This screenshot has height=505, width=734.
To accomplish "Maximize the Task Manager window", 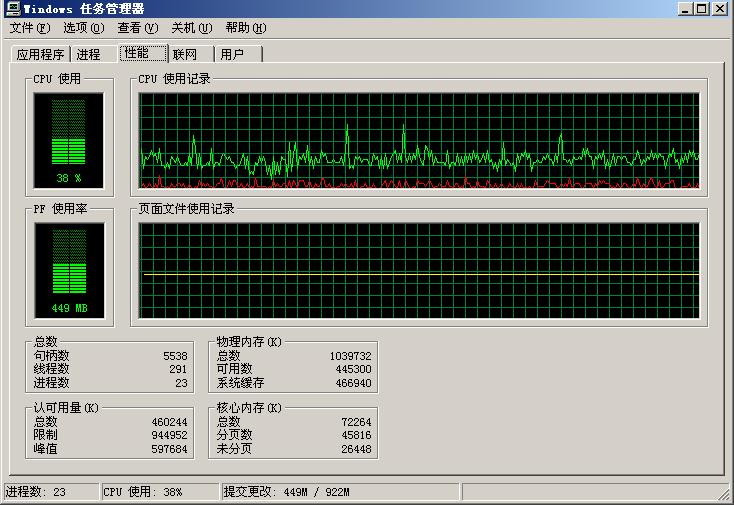I will tap(702, 8).
